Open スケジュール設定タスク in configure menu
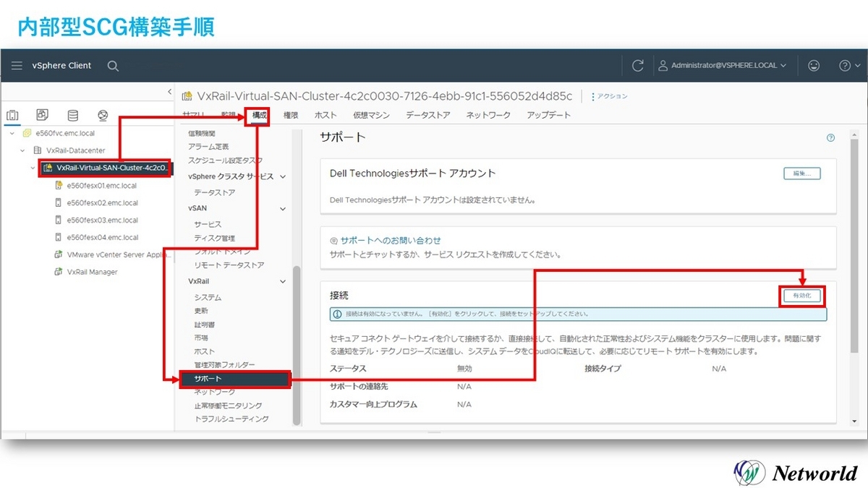The height and width of the screenshot is (488, 868). point(225,160)
